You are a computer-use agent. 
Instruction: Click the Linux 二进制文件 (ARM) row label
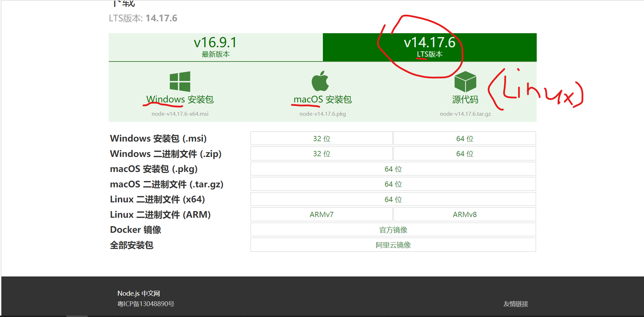[x=160, y=215]
